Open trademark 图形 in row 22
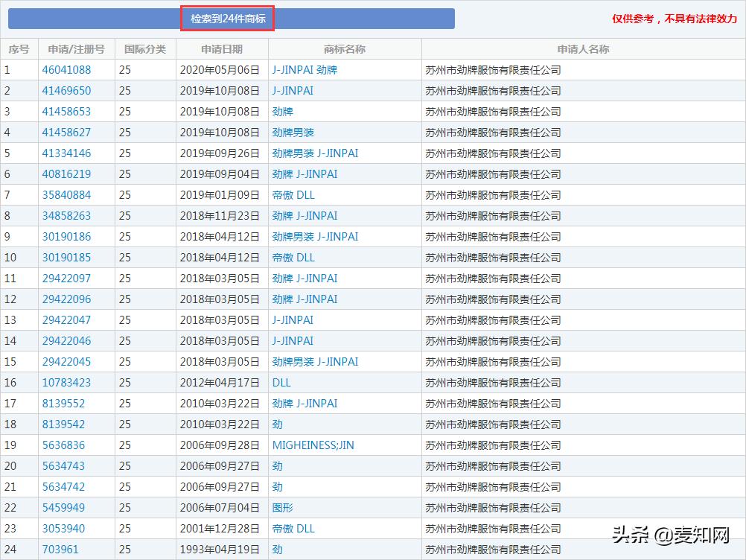Image resolution: width=746 pixels, height=560 pixels. (x=283, y=508)
